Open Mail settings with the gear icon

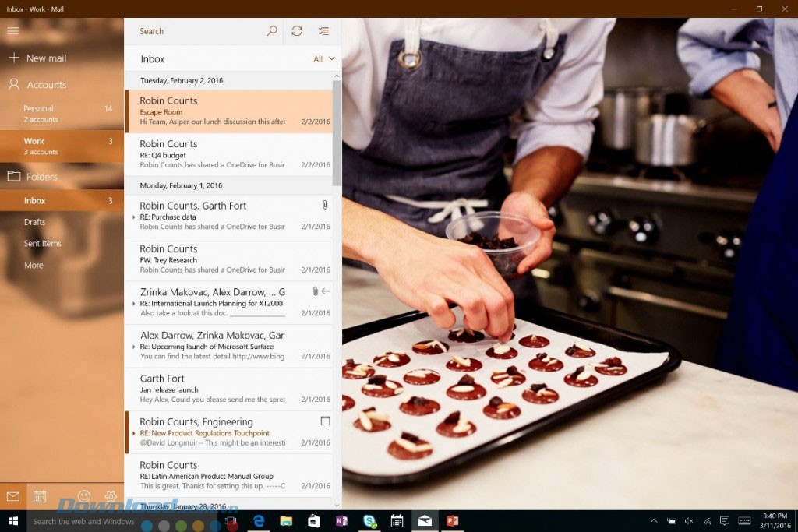[111, 496]
